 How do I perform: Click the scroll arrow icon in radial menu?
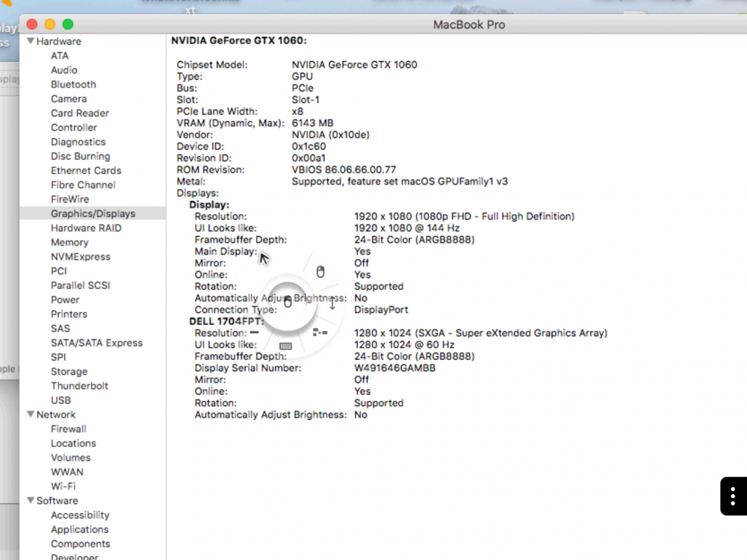(x=332, y=303)
